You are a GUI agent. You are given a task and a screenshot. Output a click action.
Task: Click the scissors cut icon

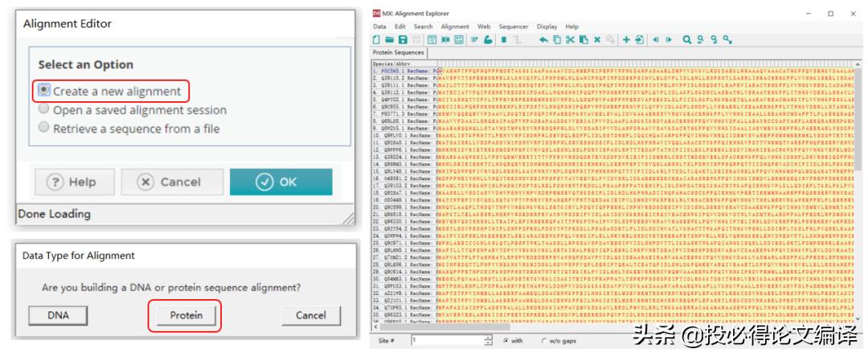tap(570, 39)
